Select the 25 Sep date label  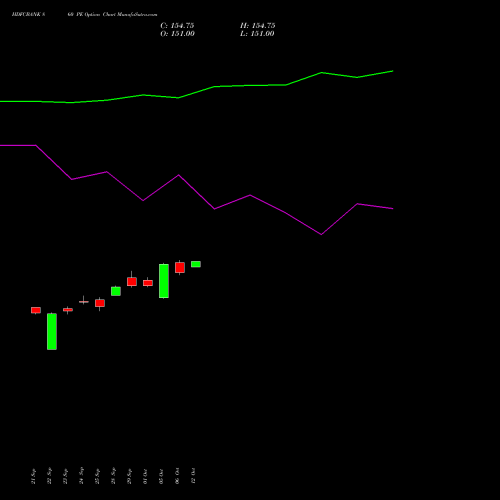tap(97, 476)
